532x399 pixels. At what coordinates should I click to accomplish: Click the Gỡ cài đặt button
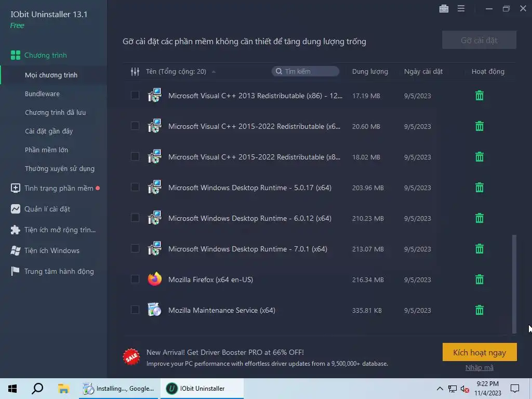tap(479, 40)
